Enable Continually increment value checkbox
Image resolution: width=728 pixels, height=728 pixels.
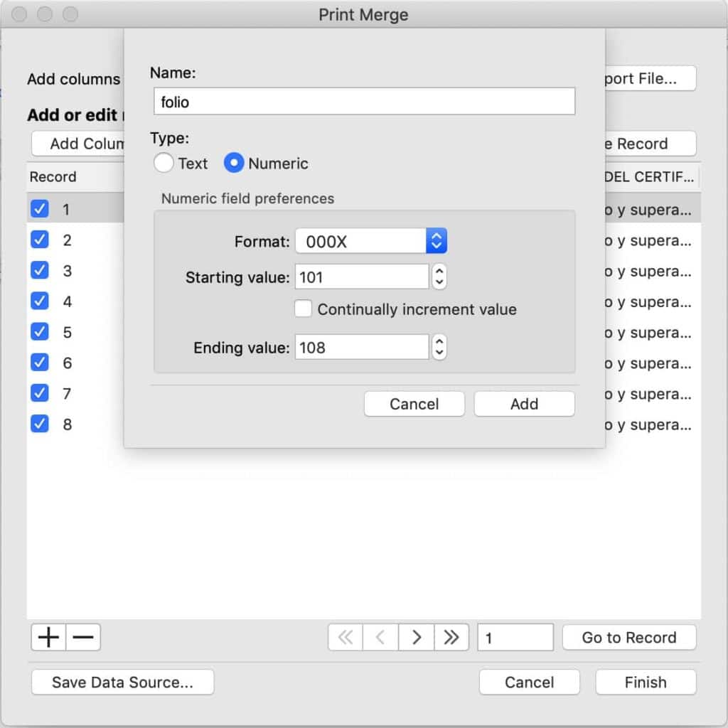click(x=304, y=309)
